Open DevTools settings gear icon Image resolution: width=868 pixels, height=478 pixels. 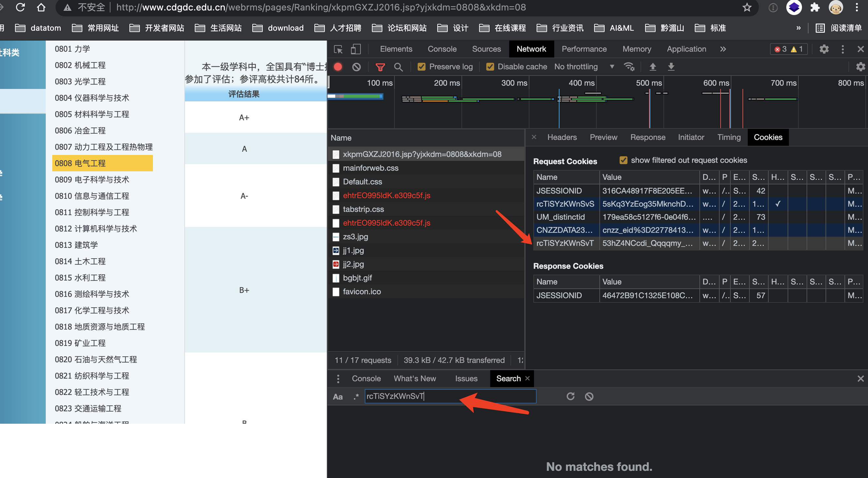824,49
